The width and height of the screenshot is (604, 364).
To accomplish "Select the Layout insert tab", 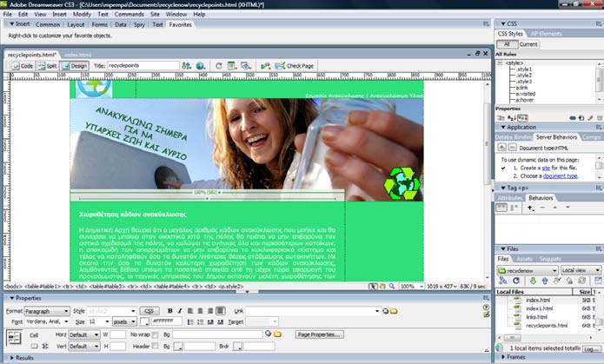I will point(76,24).
